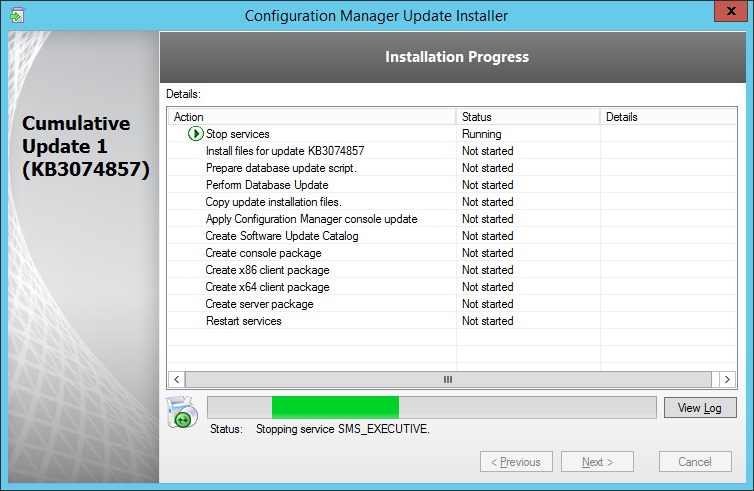Select the Create Software Update Catalog row
This screenshot has width=754, height=491.
click(x=281, y=236)
